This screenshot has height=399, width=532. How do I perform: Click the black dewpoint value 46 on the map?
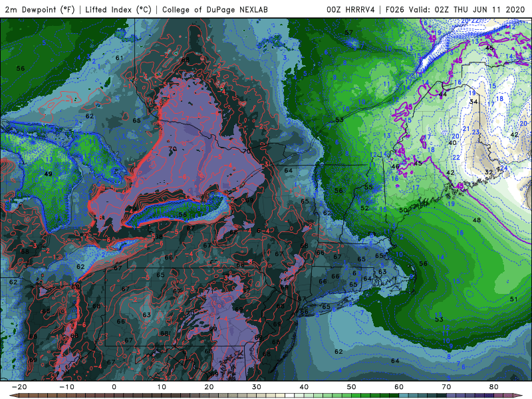395,167
